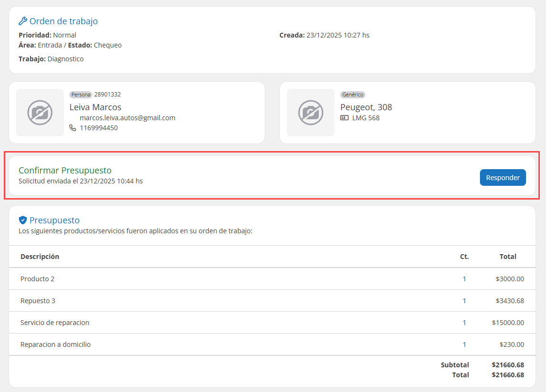This screenshot has height=392, width=546.
Task: Select the Genérico badge
Action: coord(353,95)
